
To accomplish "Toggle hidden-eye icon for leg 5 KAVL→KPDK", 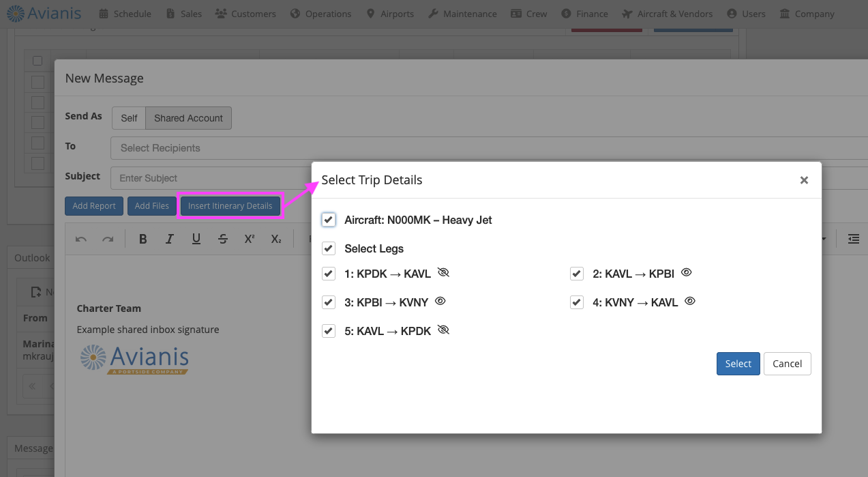I will (443, 330).
